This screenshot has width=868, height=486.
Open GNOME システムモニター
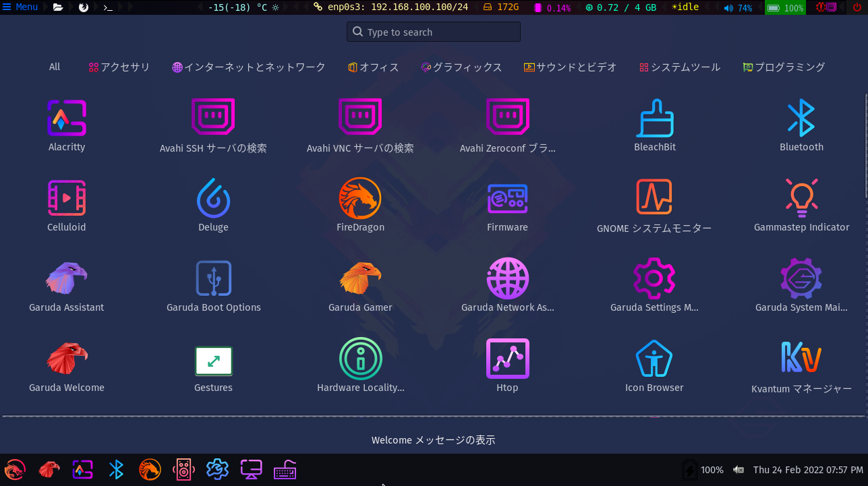click(x=654, y=206)
